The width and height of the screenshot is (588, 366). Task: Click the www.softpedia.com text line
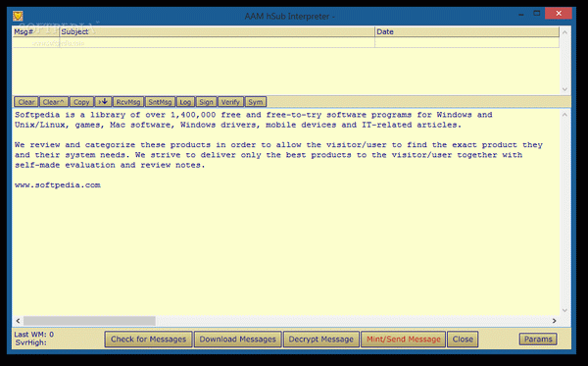coord(58,185)
